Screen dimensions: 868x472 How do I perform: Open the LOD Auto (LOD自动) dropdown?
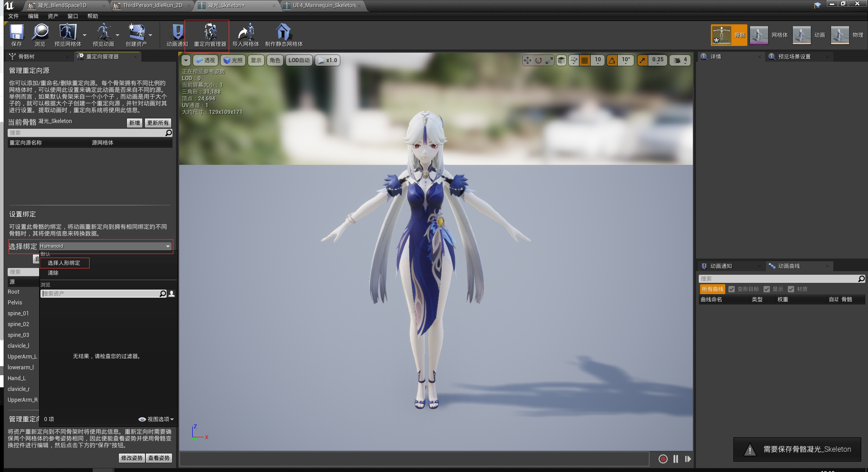point(299,60)
